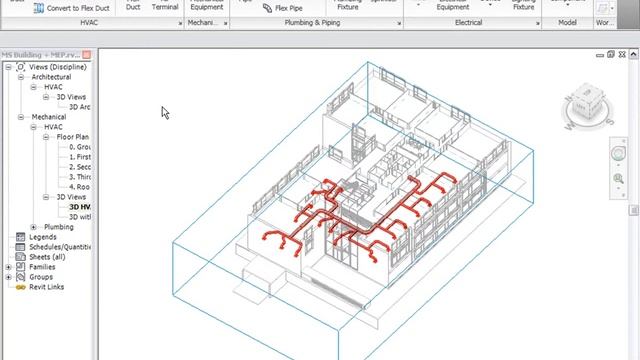Click the Groups icon in the browser
The image size is (640, 360).
[x=20, y=277]
